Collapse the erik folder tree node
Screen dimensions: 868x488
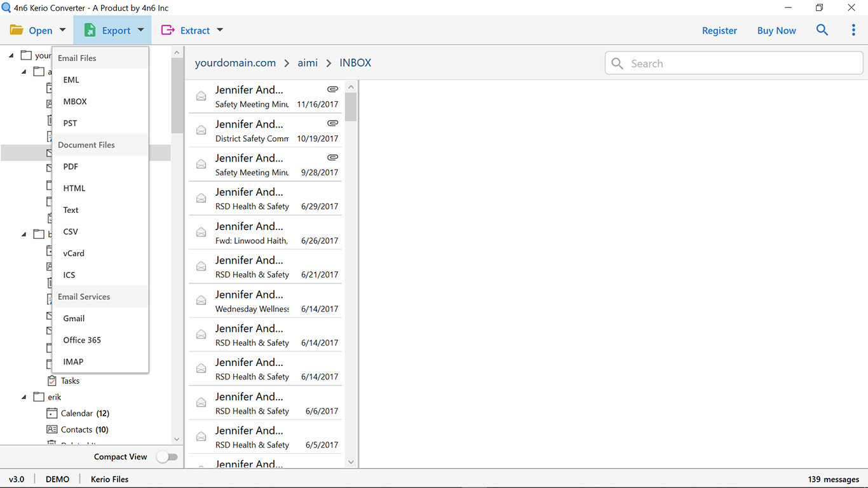coord(24,397)
